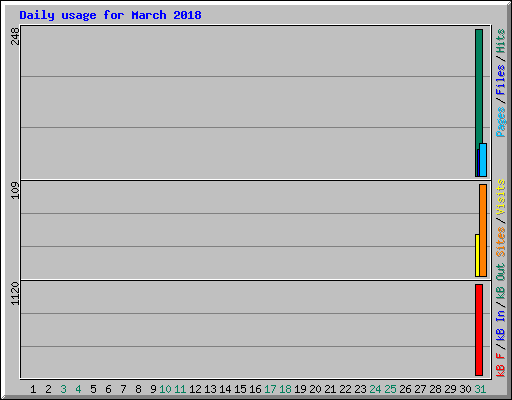The image size is (512, 400).
Task: Click green day '25' on the x-axis
Action: coord(390,389)
